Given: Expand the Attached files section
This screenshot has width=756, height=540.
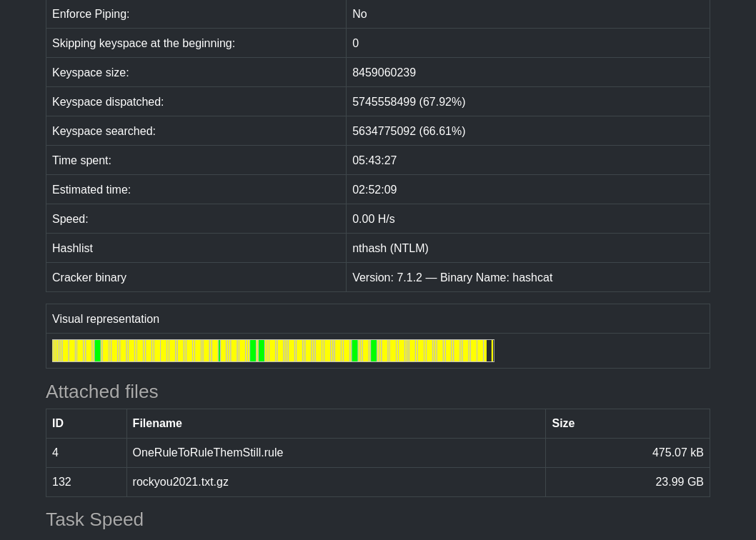Looking at the screenshot, I should [101, 391].
